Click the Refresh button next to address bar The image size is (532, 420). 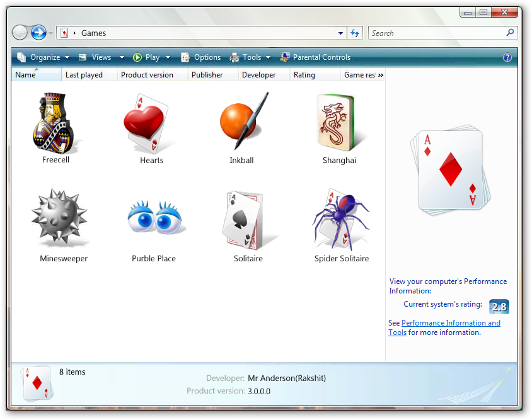click(x=355, y=33)
